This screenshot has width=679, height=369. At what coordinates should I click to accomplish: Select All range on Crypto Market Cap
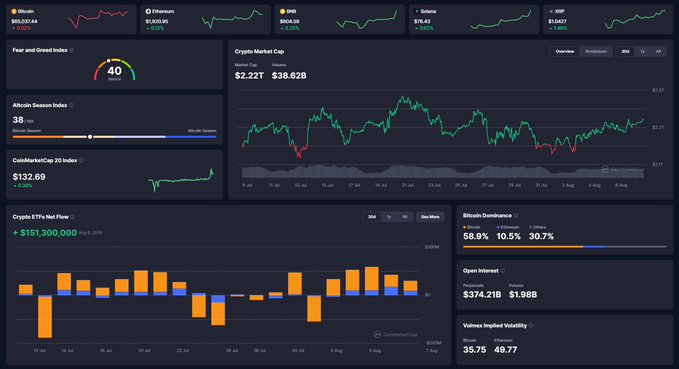pos(658,52)
